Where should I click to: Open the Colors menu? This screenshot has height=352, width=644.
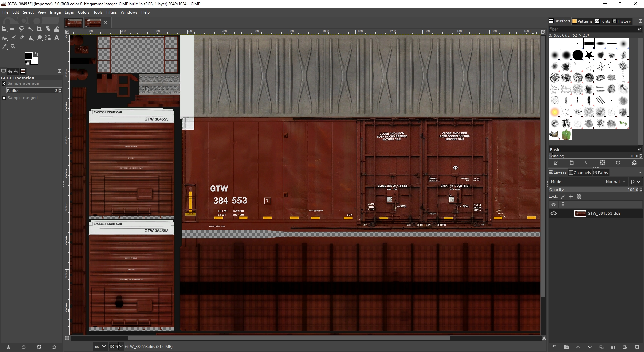tap(84, 12)
